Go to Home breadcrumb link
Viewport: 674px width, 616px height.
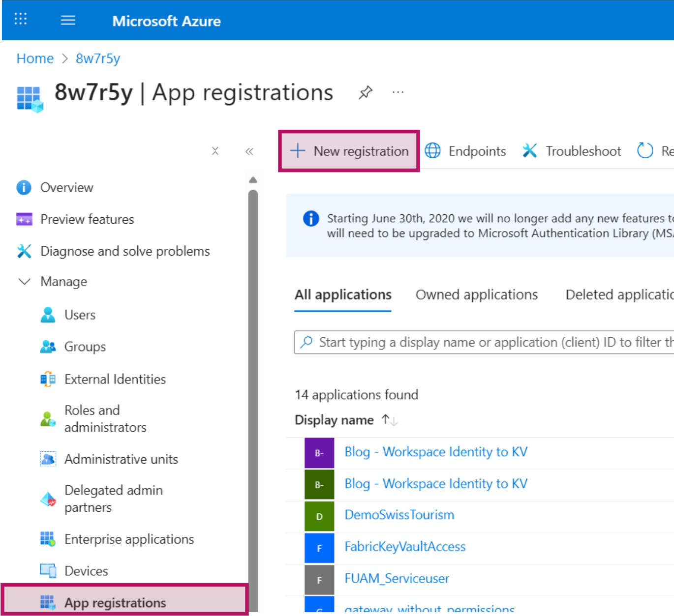tap(35, 59)
